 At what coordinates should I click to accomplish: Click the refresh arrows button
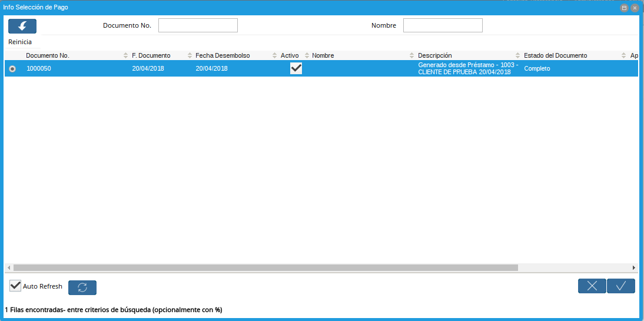pyautogui.click(x=82, y=287)
